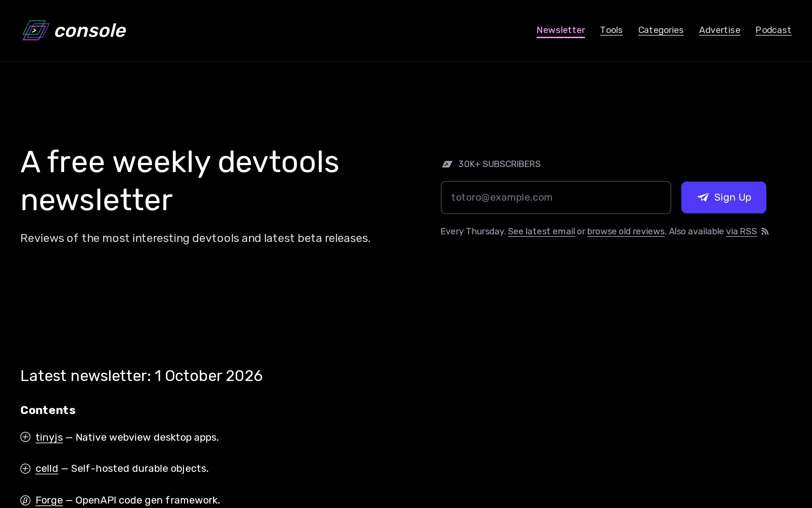Open the Forge tool link

point(49,500)
